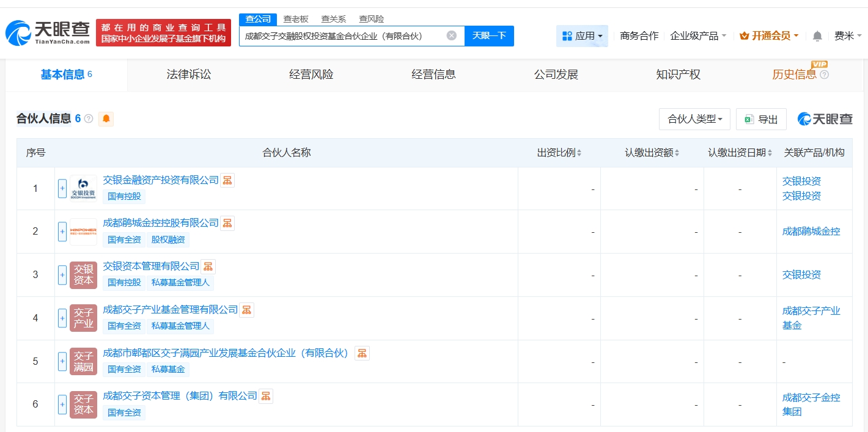Click the help question icon beside 合伙人信息
The image size is (868, 432).
(x=89, y=119)
